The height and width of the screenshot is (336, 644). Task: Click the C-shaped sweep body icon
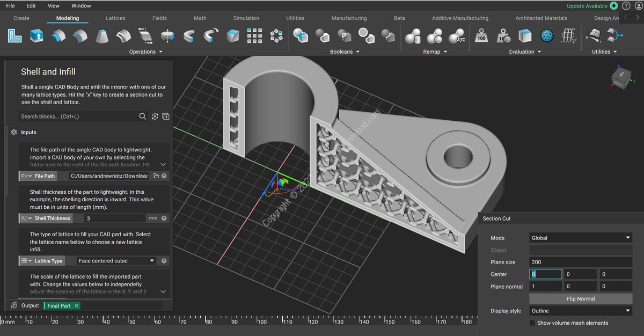(189, 36)
